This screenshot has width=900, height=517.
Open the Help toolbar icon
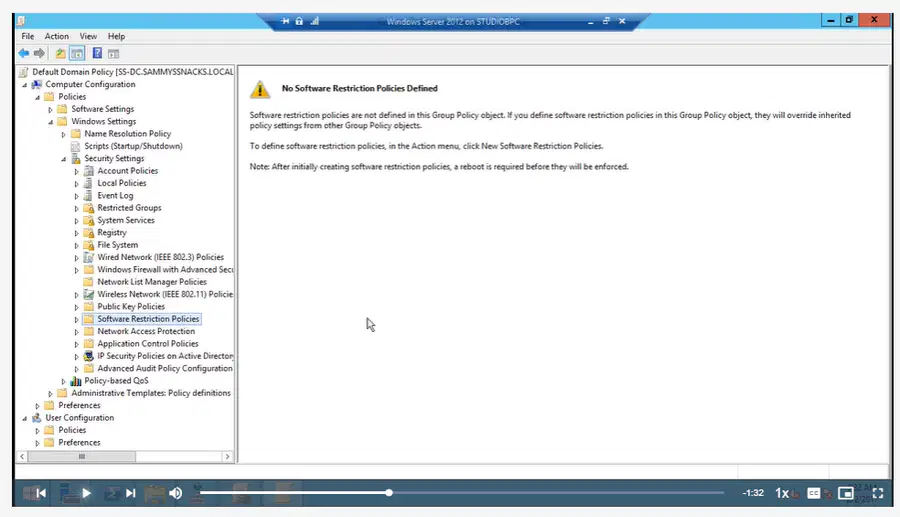pyautogui.click(x=97, y=53)
